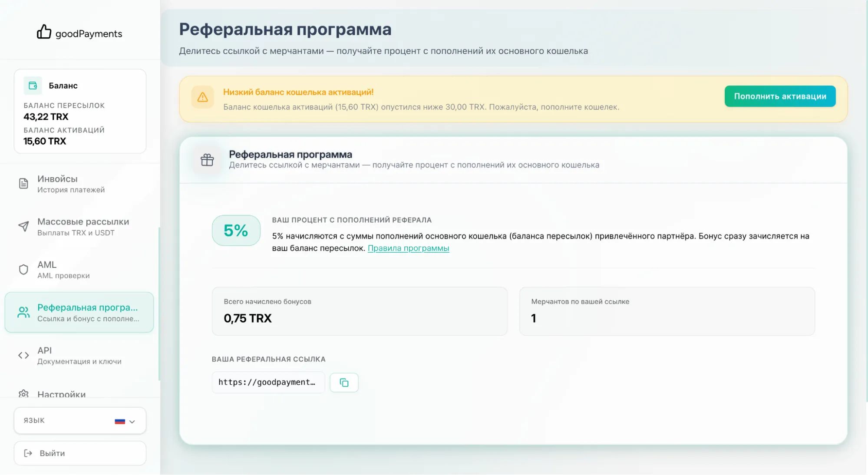868x475 pixels.
Task: Open Правила программы link
Action: pos(408,248)
